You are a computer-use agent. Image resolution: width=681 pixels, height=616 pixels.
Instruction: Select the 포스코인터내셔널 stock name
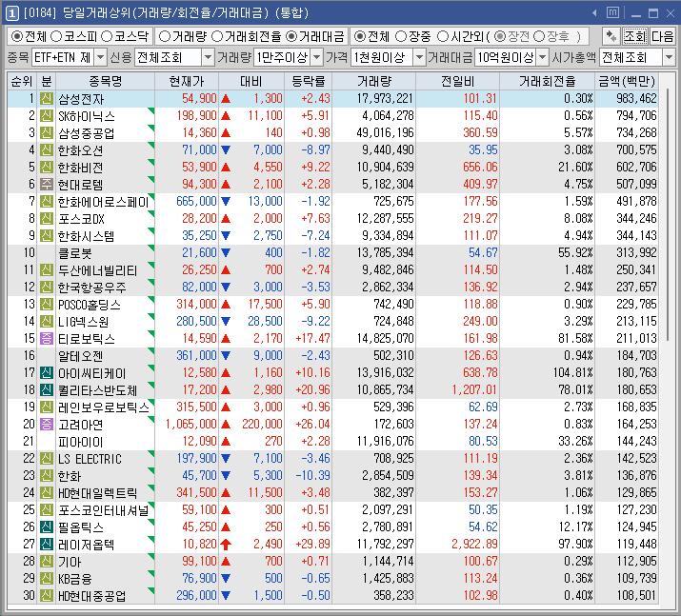click(104, 510)
